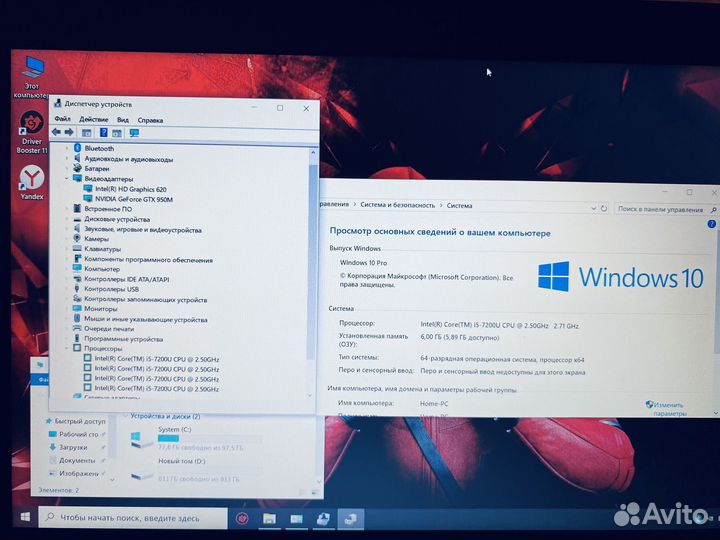
Task: Open Yandex browser desktop shortcut
Action: coord(32,182)
